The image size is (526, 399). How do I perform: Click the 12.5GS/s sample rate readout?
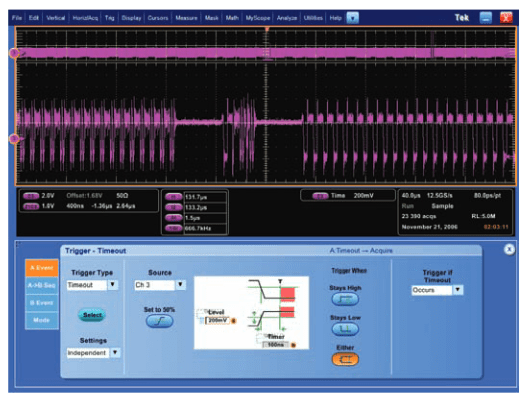[x=440, y=195]
